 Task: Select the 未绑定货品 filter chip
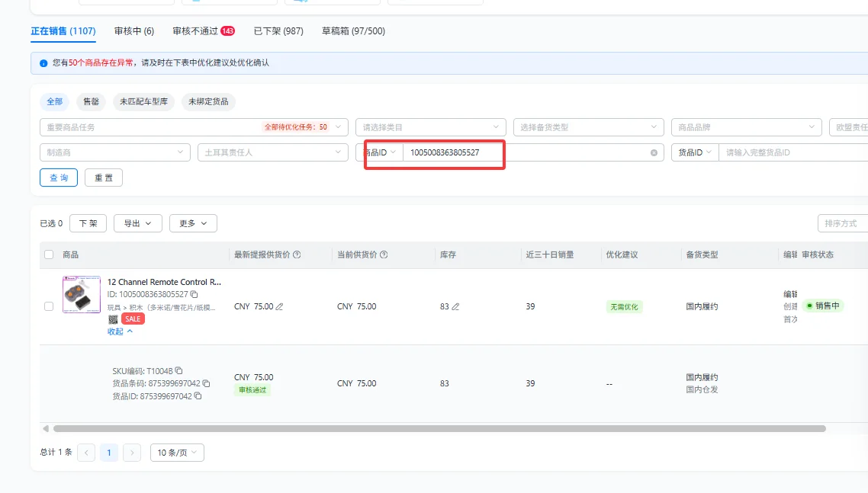(208, 101)
